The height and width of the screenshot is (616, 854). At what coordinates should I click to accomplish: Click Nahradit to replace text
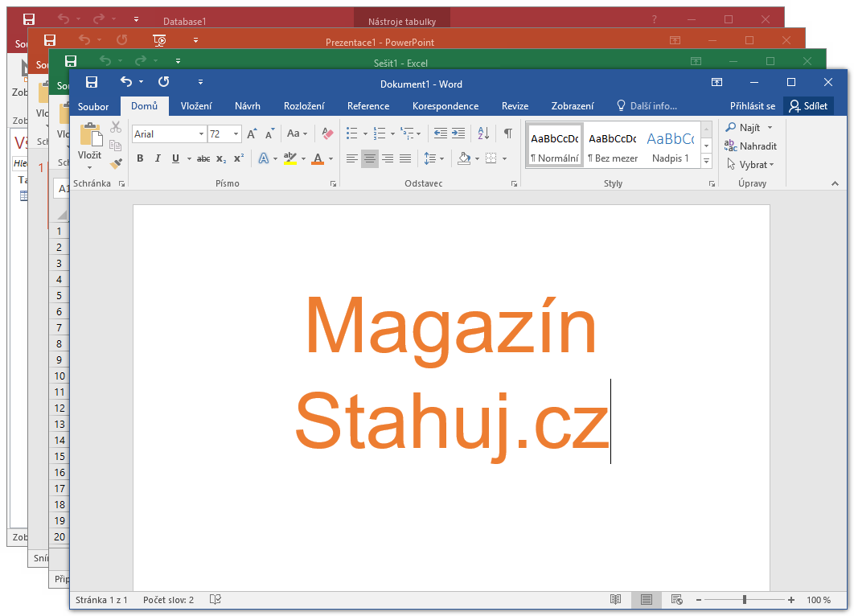click(x=750, y=146)
